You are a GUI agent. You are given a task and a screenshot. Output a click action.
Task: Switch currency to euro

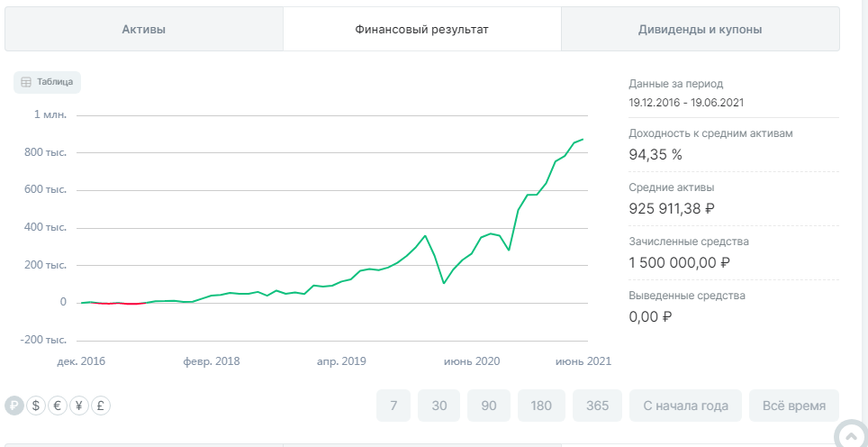(x=58, y=406)
